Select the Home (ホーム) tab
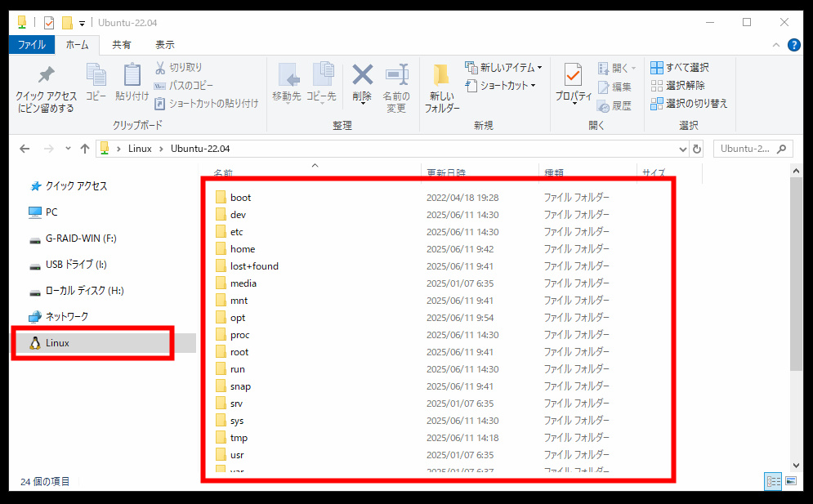The height and width of the screenshot is (504, 813). click(x=78, y=45)
